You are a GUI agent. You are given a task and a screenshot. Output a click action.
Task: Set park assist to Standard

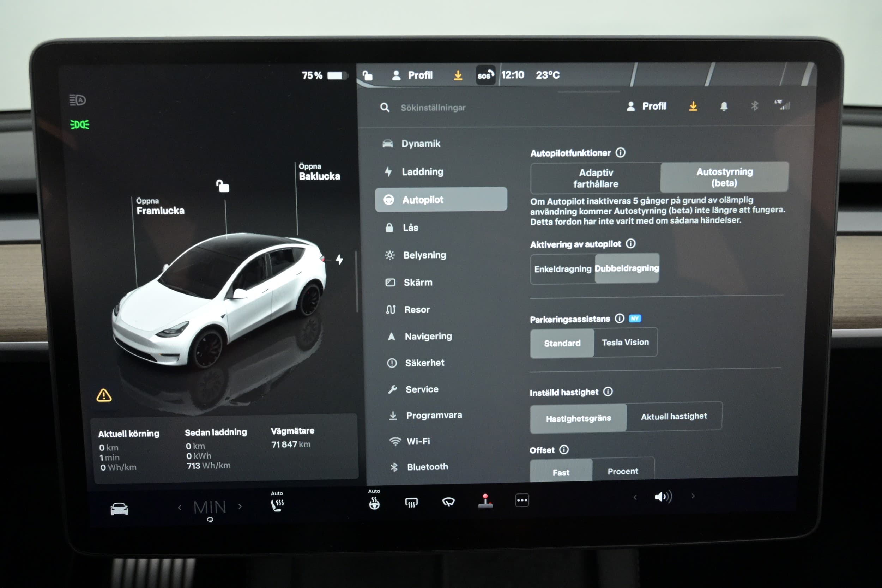point(562,343)
